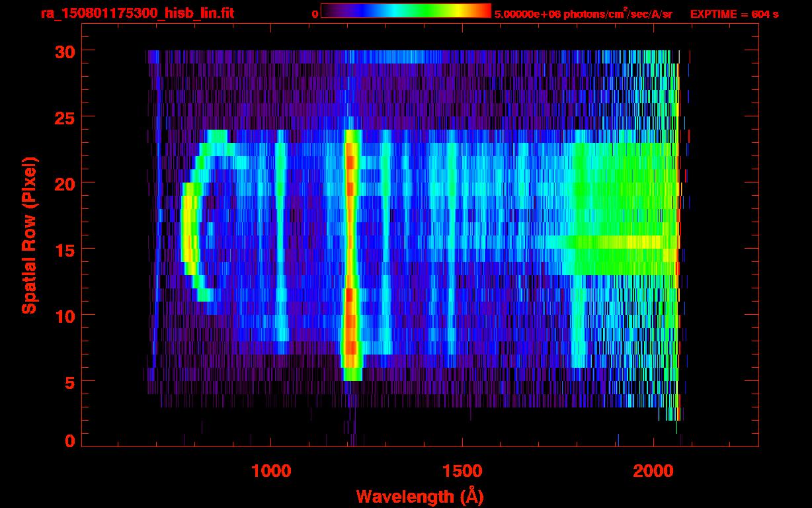The height and width of the screenshot is (508, 812).
Task: Click the Spatial Row (Pixel) axis title
Action: [29, 235]
